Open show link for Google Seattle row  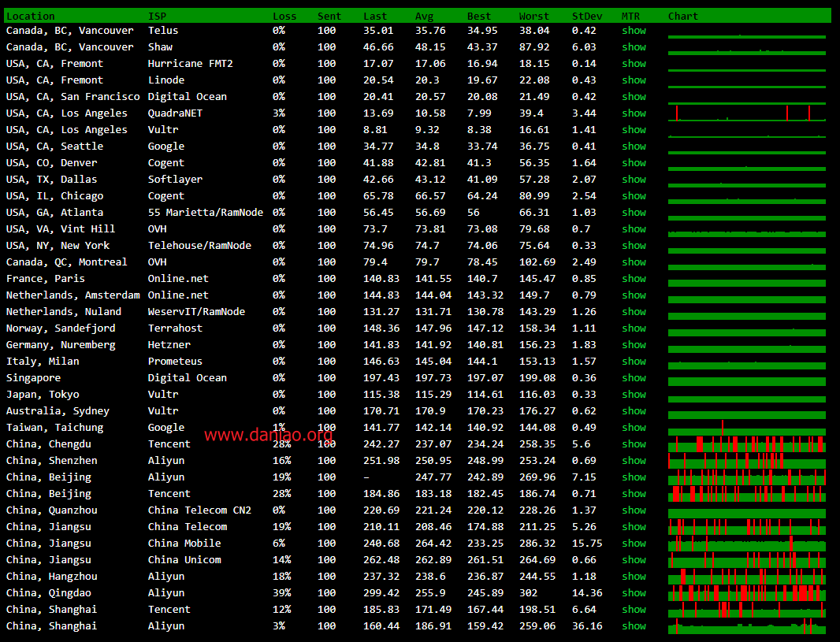pyautogui.click(x=634, y=147)
